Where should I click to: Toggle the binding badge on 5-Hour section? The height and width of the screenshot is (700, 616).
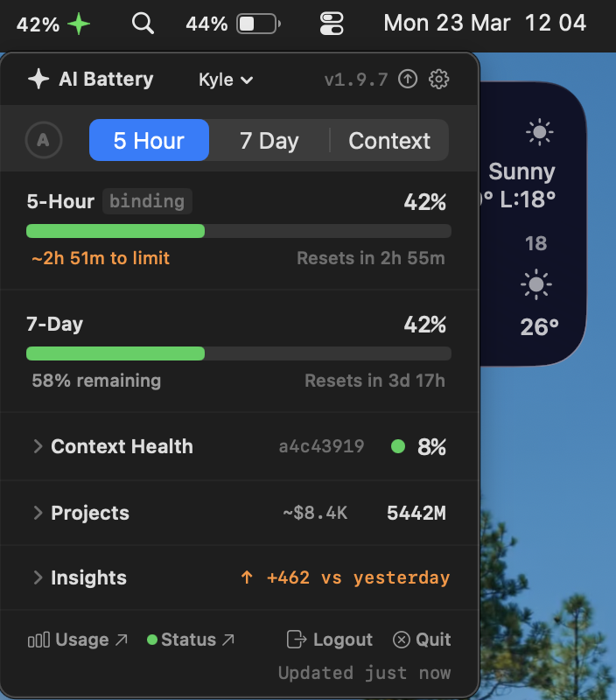tap(147, 201)
